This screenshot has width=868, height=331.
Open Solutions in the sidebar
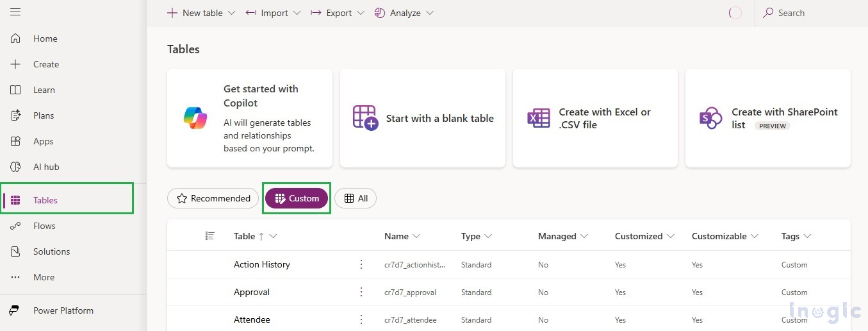point(51,251)
